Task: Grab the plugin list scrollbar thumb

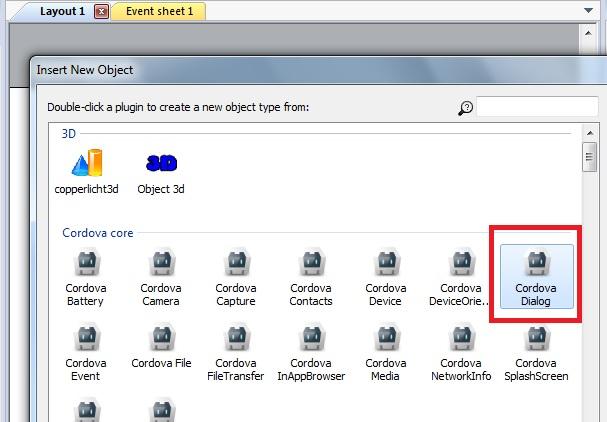Action: [590, 157]
